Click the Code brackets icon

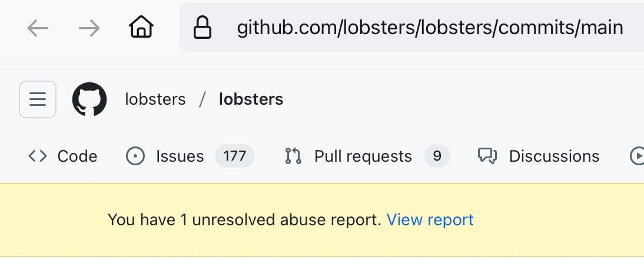coord(37,156)
